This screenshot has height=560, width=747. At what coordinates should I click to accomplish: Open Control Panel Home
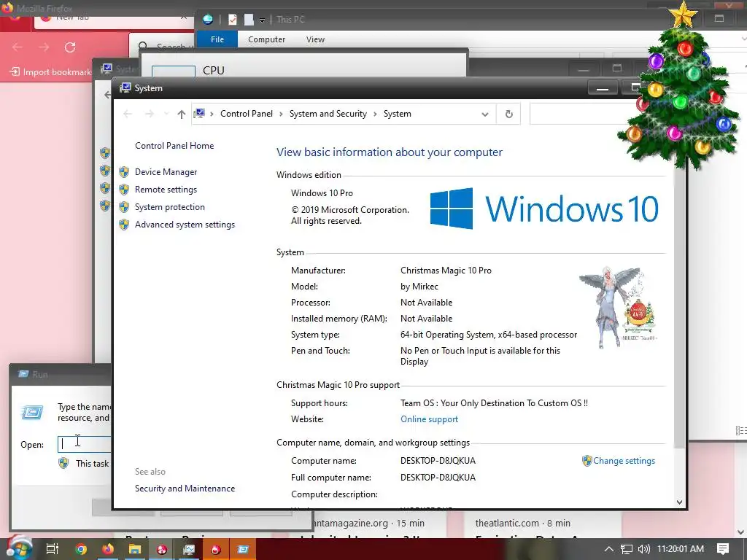[174, 146]
